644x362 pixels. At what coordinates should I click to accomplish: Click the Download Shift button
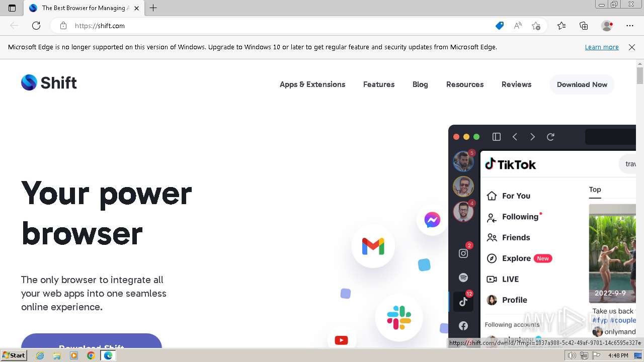tap(92, 341)
